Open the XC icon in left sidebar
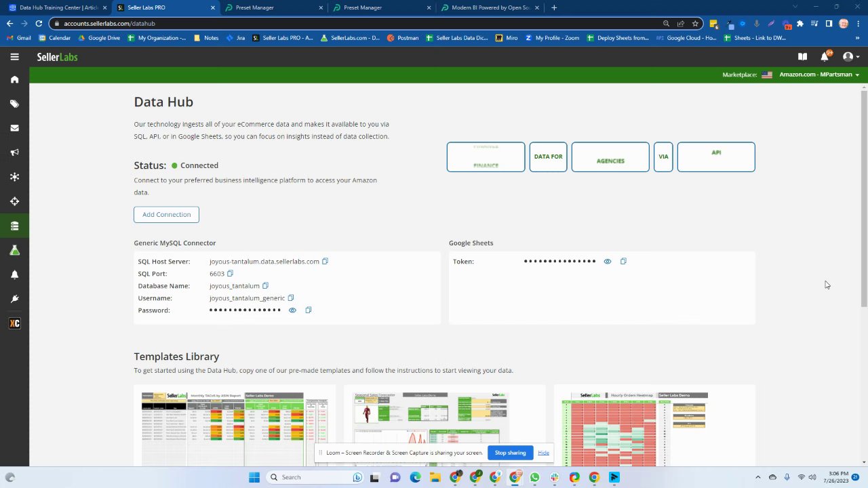The height and width of the screenshot is (488, 868). click(x=14, y=323)
